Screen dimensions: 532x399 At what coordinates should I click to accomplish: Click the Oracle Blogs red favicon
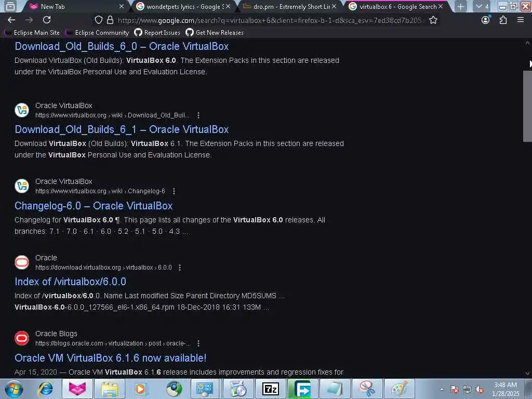(22, 338)
